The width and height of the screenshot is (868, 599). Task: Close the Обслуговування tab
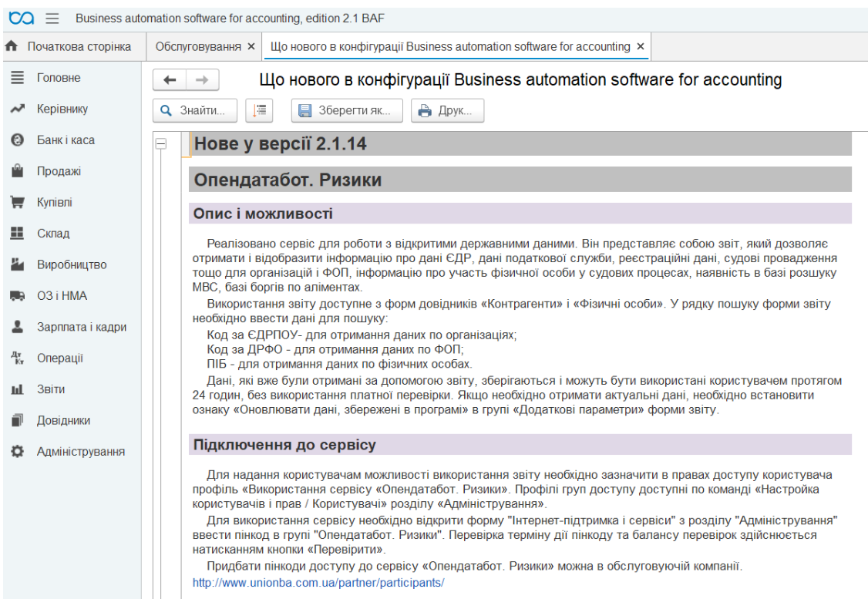click(x=251, y=46)
